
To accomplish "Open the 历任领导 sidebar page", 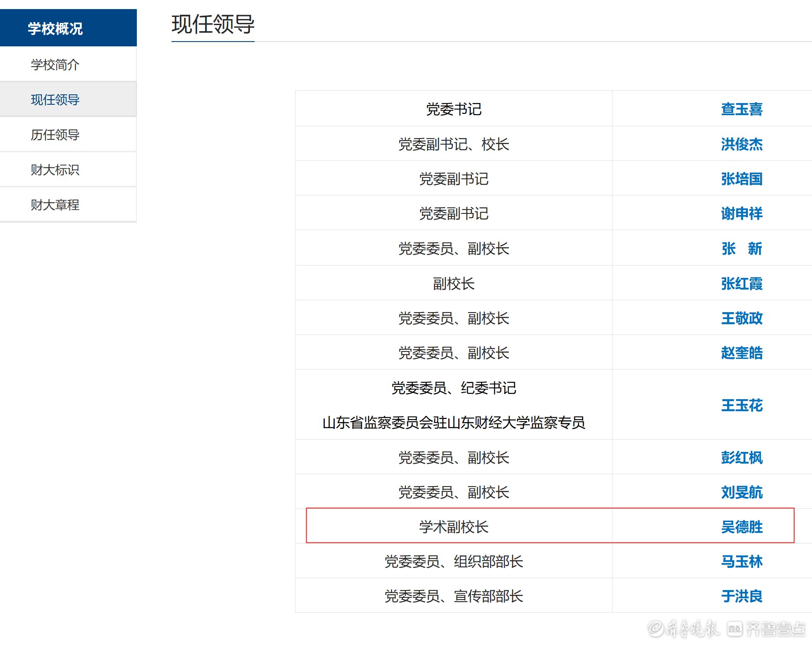I will [x=55, y=135].
